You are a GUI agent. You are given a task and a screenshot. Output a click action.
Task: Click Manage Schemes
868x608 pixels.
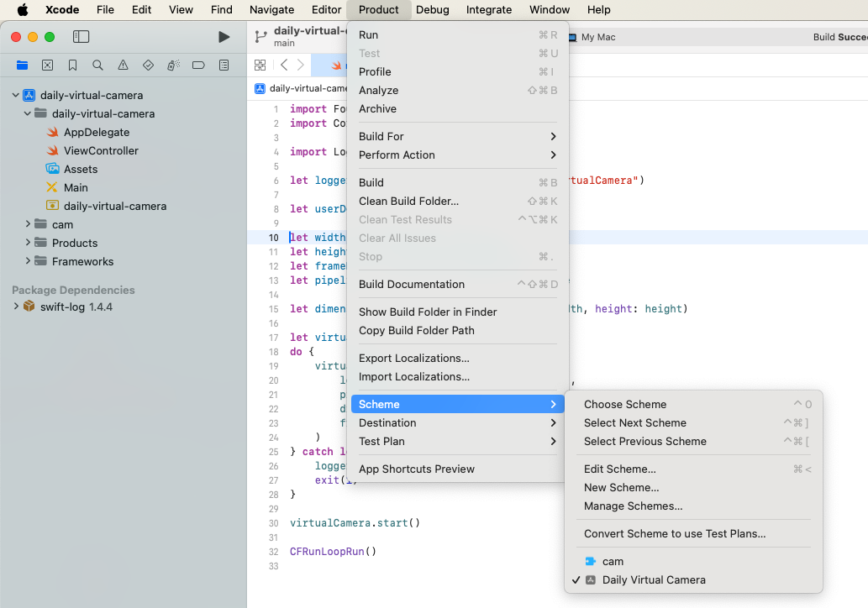coord(693,506)
